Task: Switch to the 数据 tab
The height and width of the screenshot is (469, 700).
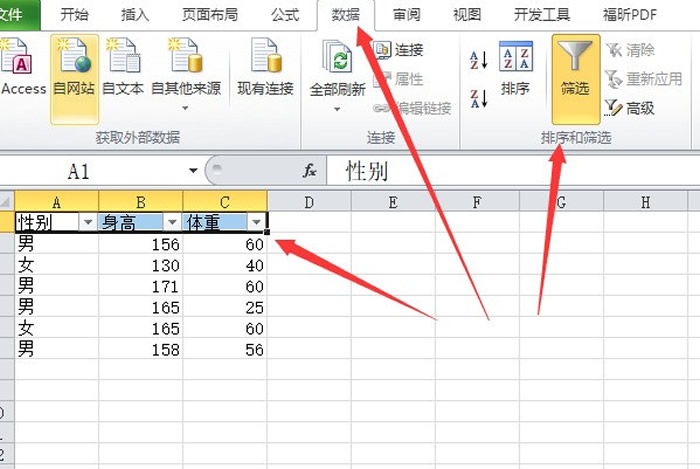Action: (x=346, y=15)
